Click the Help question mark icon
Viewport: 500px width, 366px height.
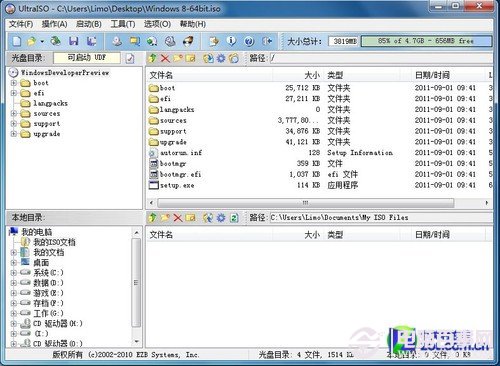point(249,41)
